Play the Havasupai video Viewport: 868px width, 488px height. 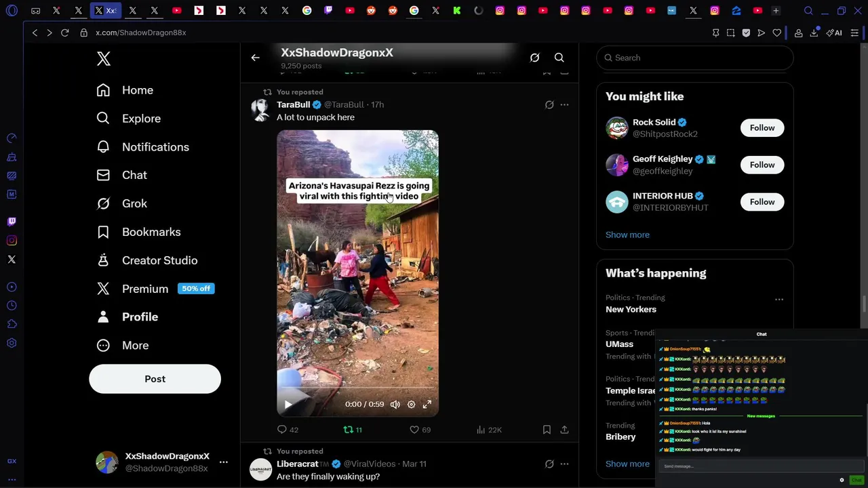click(x=288, y=405)
